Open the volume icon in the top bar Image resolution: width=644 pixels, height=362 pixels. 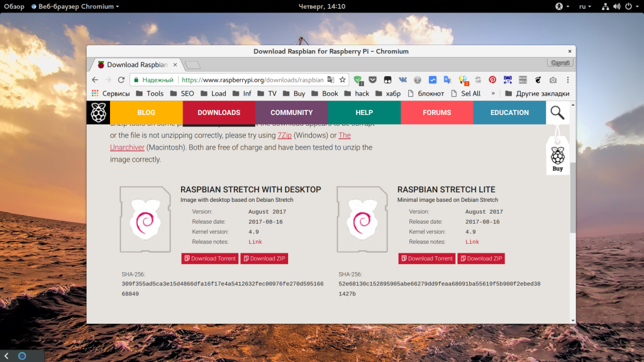coord(617,6)
